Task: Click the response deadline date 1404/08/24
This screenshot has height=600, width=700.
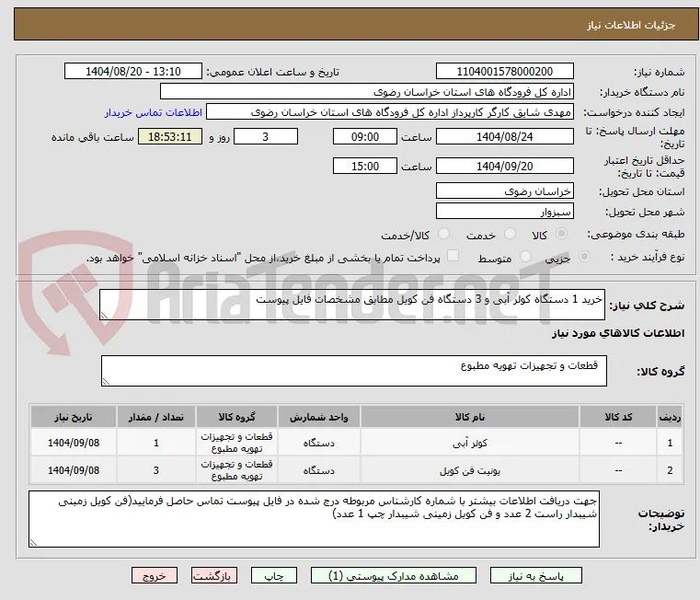Action: coord(504,137)
